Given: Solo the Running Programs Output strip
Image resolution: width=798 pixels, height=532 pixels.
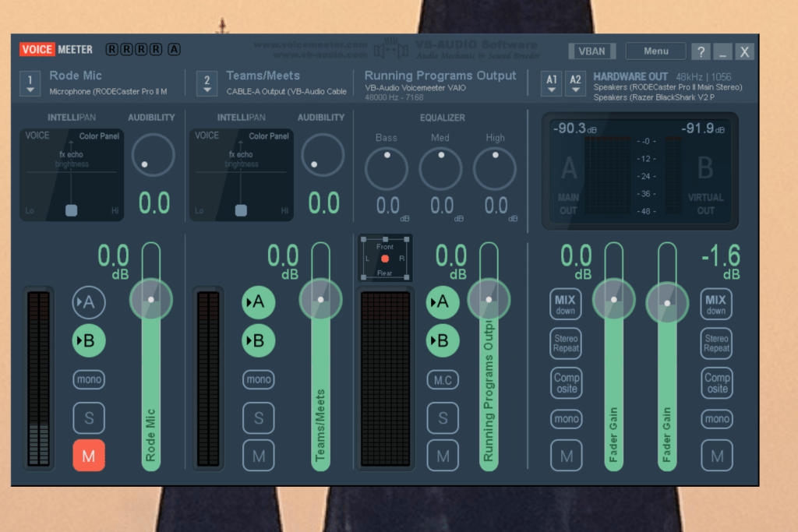Looking at the screenshot, I should [443, 418].
